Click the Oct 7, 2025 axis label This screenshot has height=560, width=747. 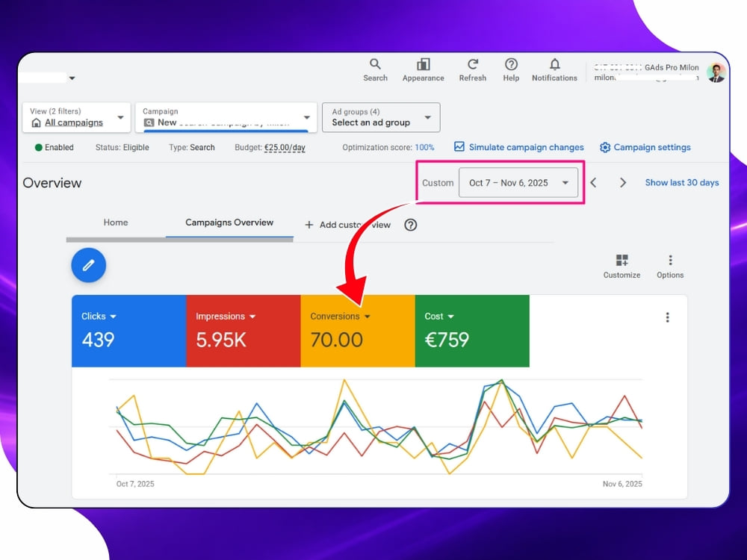(x=135, y=484)
